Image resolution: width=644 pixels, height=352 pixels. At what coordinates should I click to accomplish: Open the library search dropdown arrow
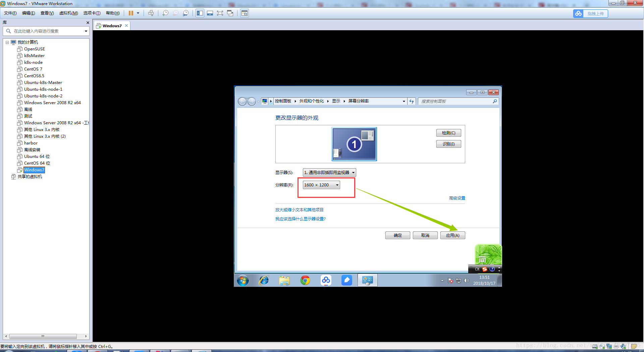(x=86, y=31)
